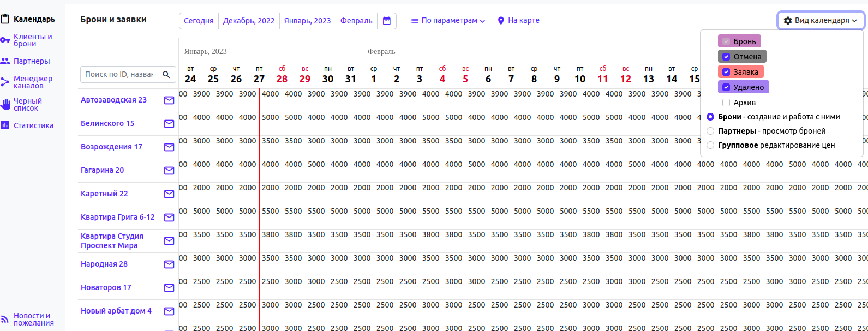Switch to Декабрь, 2022
Viewport: 868px width, 331px height.
(x=249, y=21)
